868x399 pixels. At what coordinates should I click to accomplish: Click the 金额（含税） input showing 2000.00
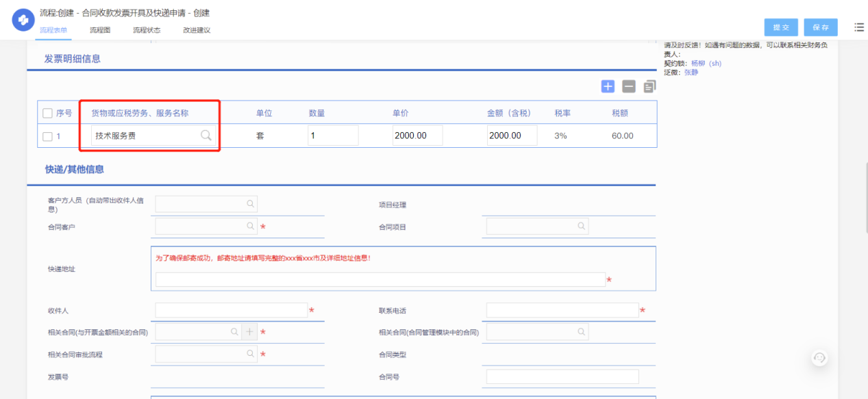point(512,136)
